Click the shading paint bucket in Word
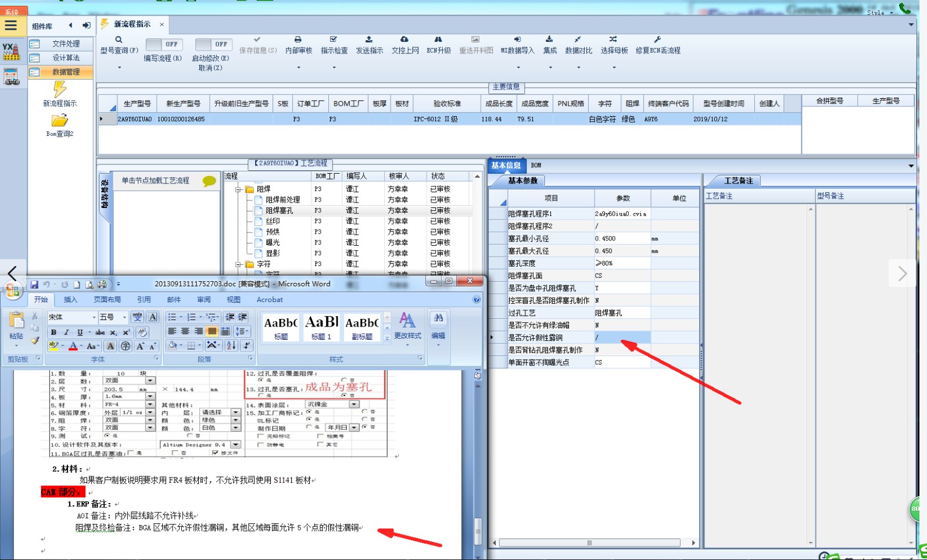The height and width of the screenshot is (560, 927). (x=173, y=346)
